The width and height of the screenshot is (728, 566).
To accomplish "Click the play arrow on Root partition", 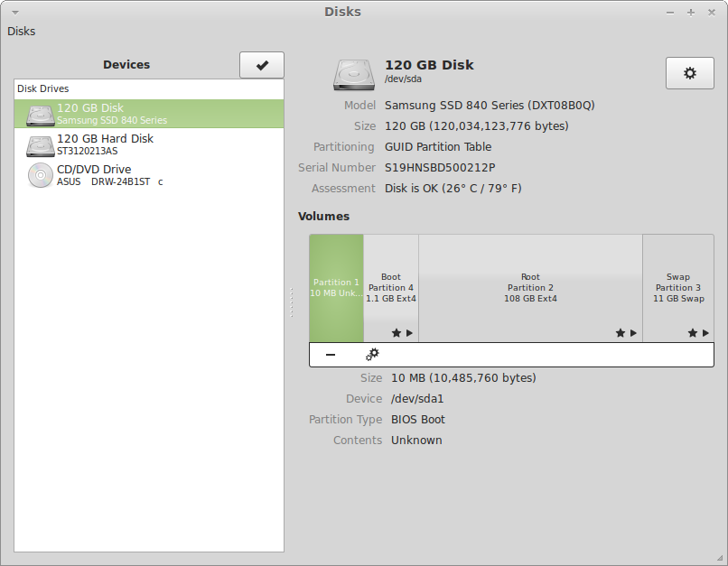I will [x=634, y=332].
